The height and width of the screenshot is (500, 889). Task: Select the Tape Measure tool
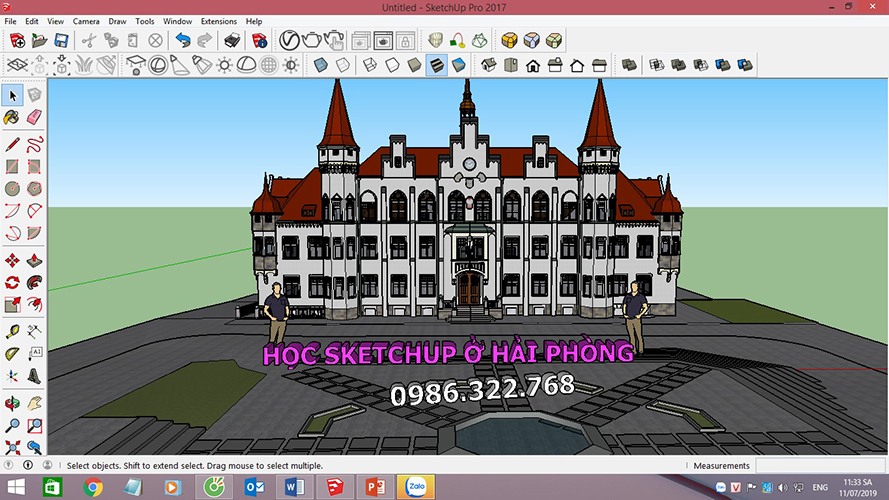tap(12, 332)
